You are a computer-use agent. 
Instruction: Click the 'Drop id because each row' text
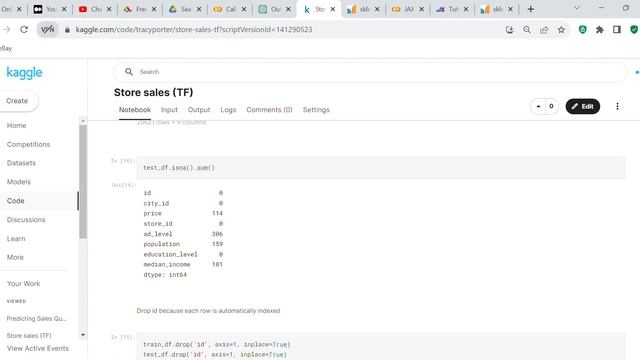(x=208, y=311)
